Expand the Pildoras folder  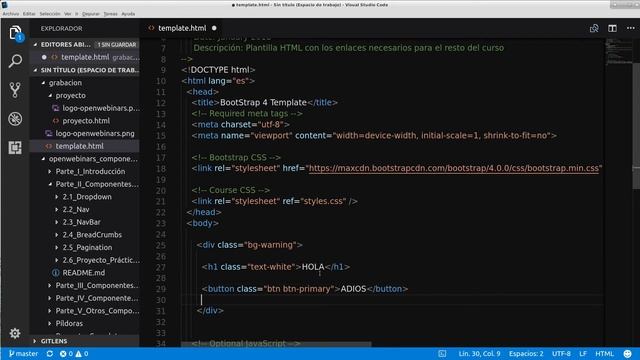click(x=50, y=323)
